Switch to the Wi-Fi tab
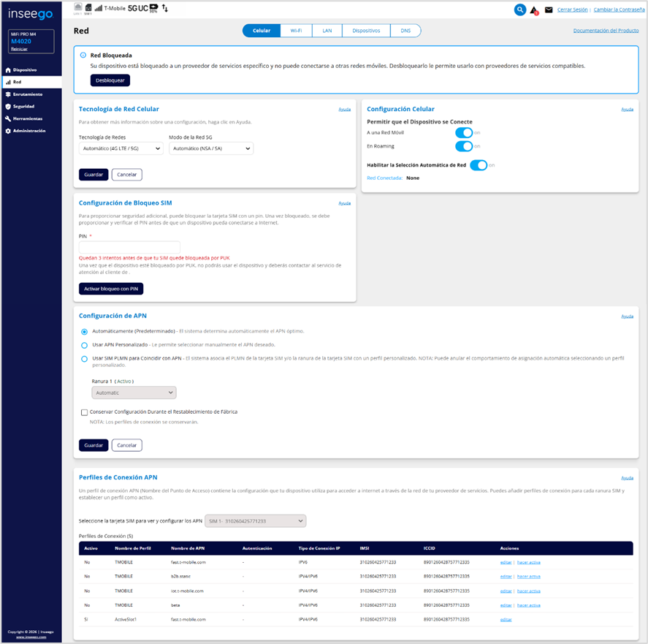648x644 pixels. (x=296, y=31)
